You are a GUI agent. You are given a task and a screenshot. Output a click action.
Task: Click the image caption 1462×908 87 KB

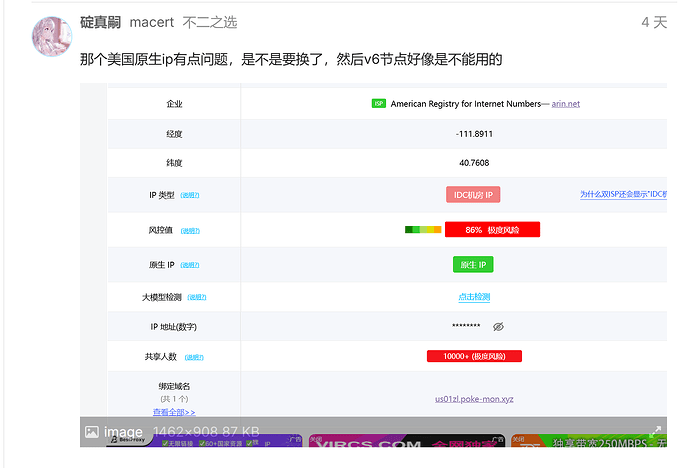click(x=206, y=431)
